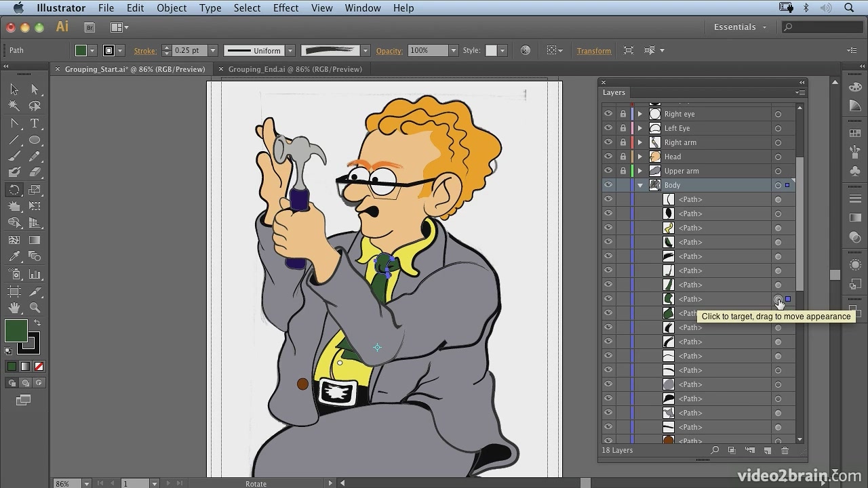Image resolution: width=868 pixels, height=488 pixels.
Task: Select the Shape Builder tool
Action: [14, 223]
